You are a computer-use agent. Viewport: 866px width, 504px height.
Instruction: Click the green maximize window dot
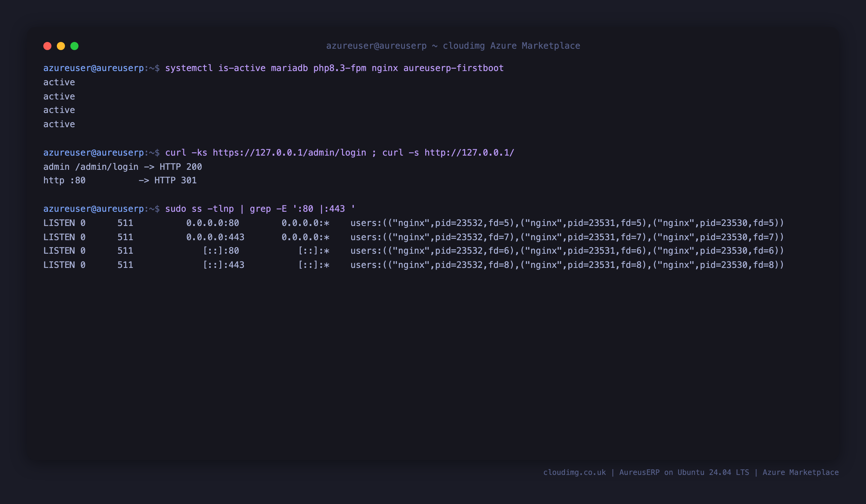[74, 46]
